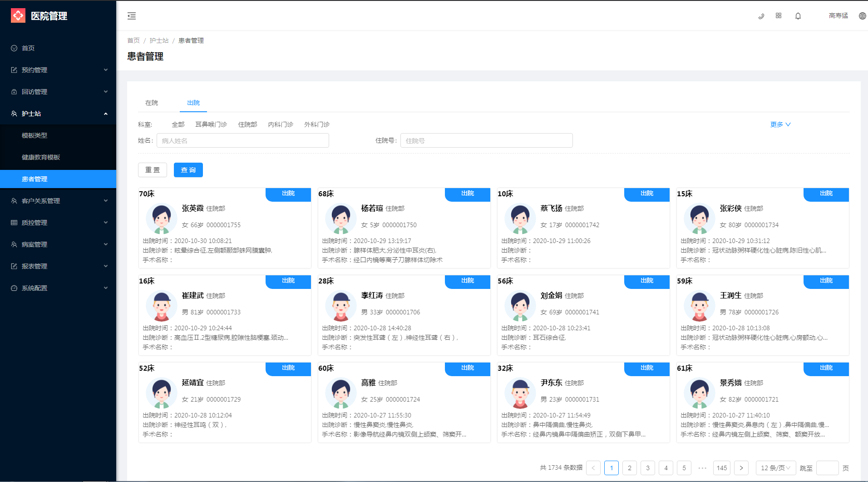Screen dimensions: 868x482
Task: Click the 护士站 nurse icon in the sidebar
Action: 14,114
